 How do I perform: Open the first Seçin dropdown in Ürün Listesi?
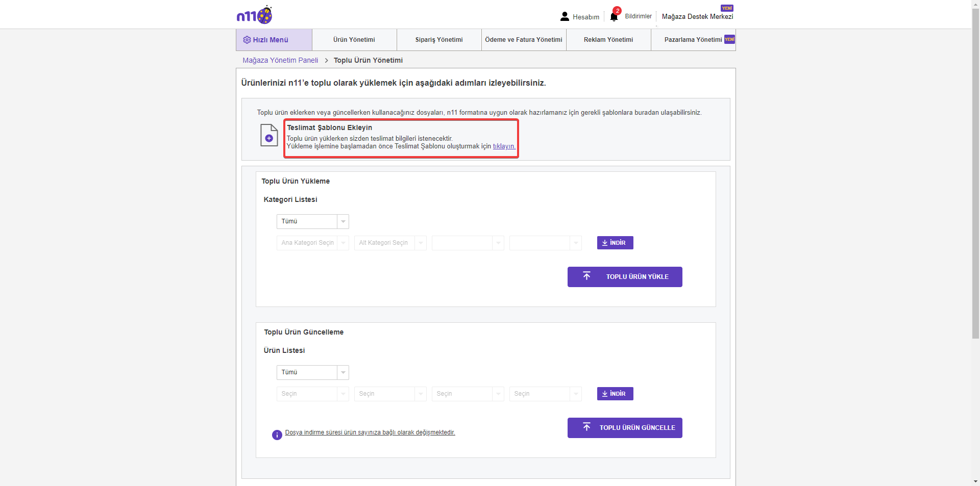pyautogui.click(x=313, y=394)
